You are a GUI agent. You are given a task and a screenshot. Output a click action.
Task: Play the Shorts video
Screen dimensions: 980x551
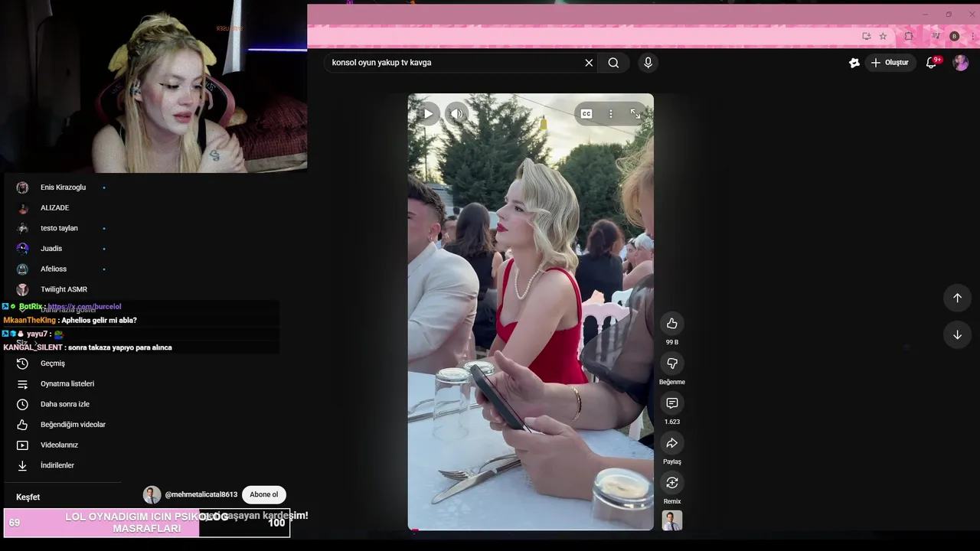click(x=428, y=114)
